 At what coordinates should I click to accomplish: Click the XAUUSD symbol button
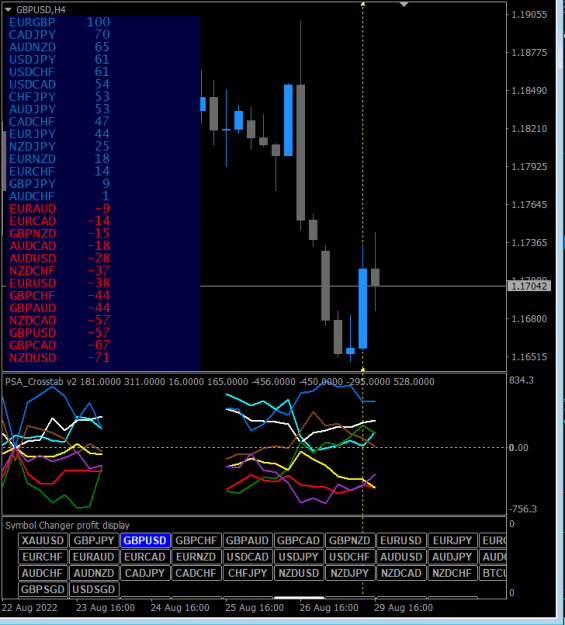pos(43,540)
